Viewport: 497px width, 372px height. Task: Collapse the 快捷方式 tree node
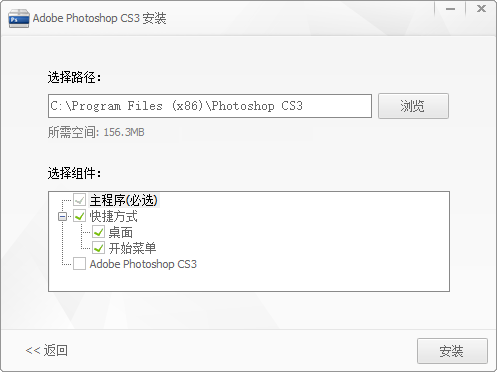click(62, 217)
